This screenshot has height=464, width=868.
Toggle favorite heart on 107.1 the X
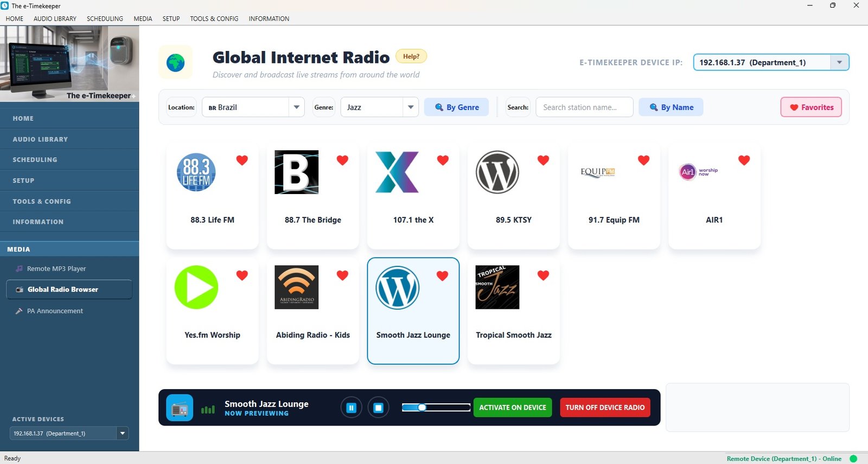443,160
